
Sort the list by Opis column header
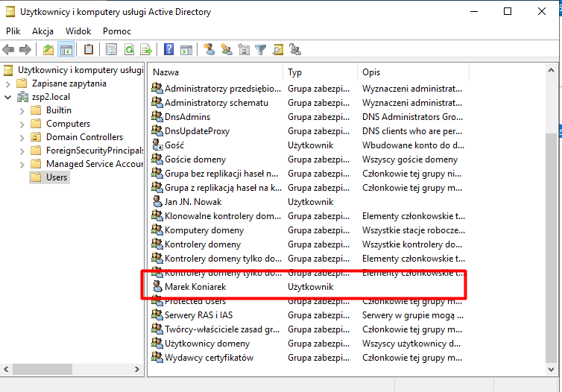(413, 72)
